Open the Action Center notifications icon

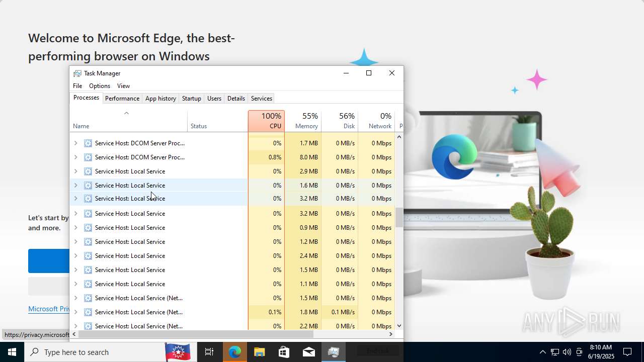(x=627, y=352)
